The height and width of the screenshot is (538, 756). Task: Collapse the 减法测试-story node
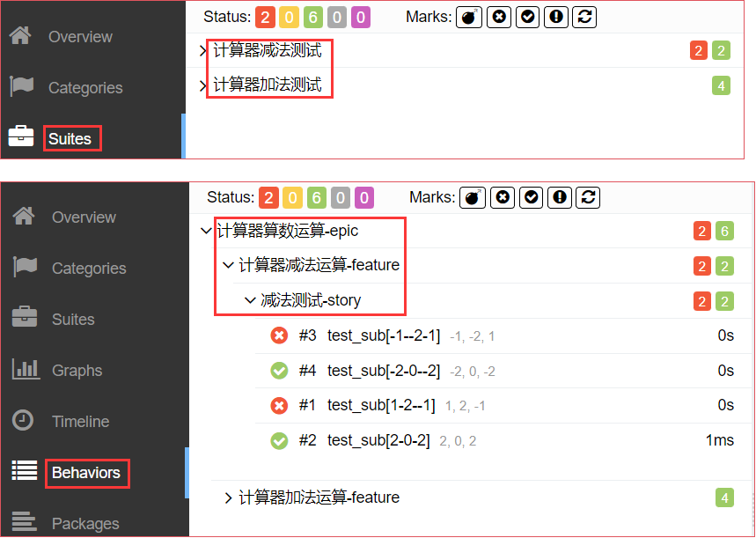(x=250, y=300)
